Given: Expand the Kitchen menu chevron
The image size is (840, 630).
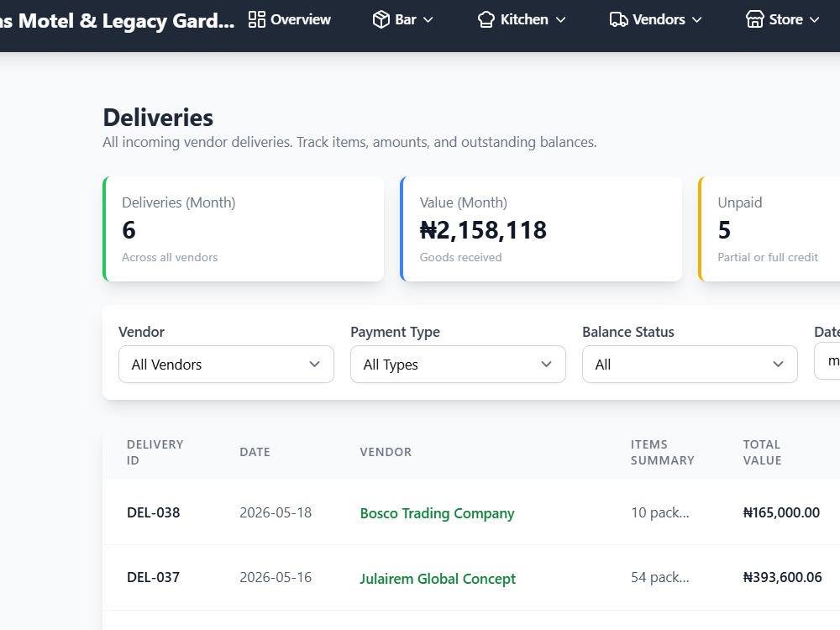Looking at the screenshot, I should (560, 20).
